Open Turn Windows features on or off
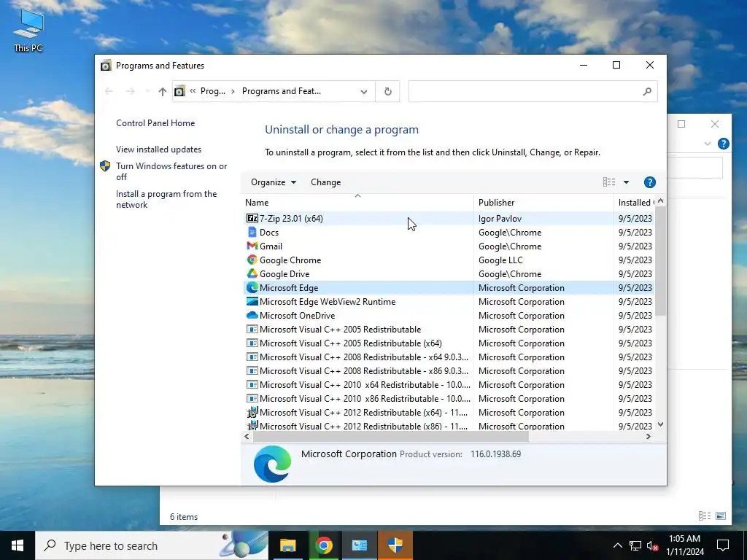Screen dimensions: 747x560 click(x=171, y=171)
